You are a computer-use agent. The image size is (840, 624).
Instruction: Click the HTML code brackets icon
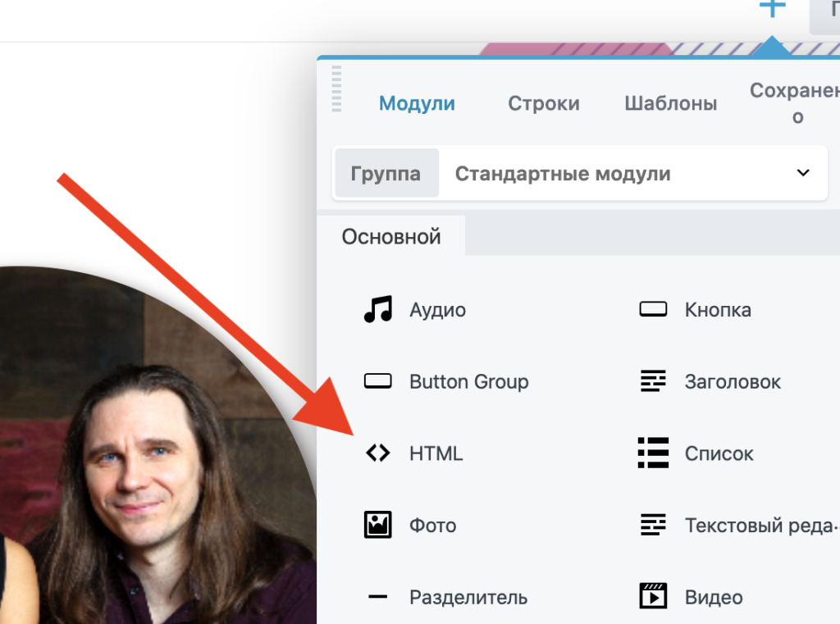click(378, 453)
